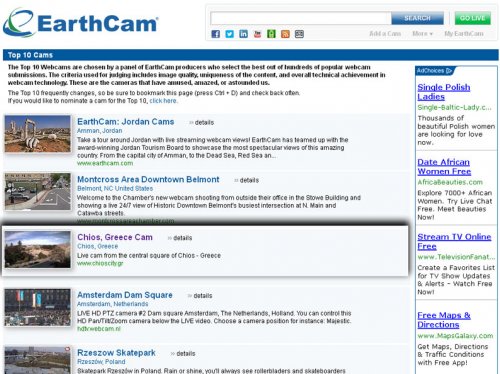Open the Date African Women Free ad
This screenshot has height=374, width=500.
click(444, 167)
